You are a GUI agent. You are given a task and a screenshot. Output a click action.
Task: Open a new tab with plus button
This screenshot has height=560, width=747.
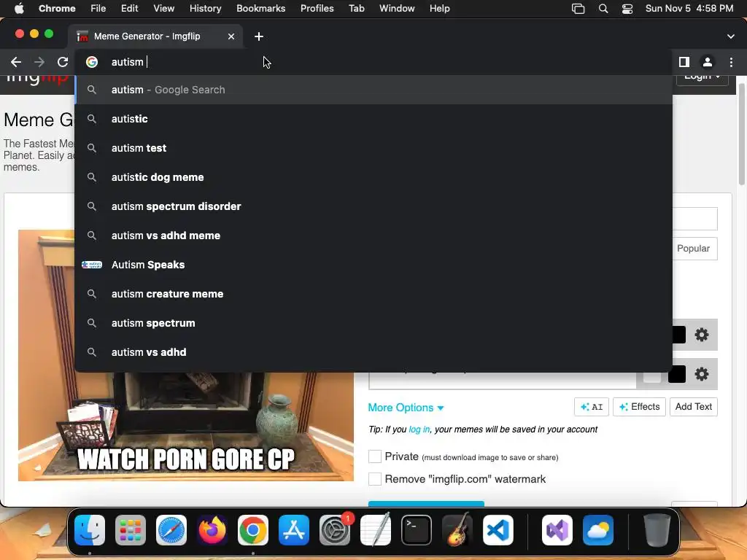259,36
